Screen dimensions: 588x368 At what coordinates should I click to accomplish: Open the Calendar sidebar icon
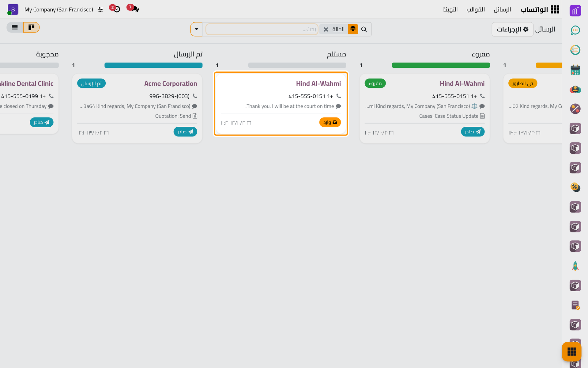(x=575, y=70)
